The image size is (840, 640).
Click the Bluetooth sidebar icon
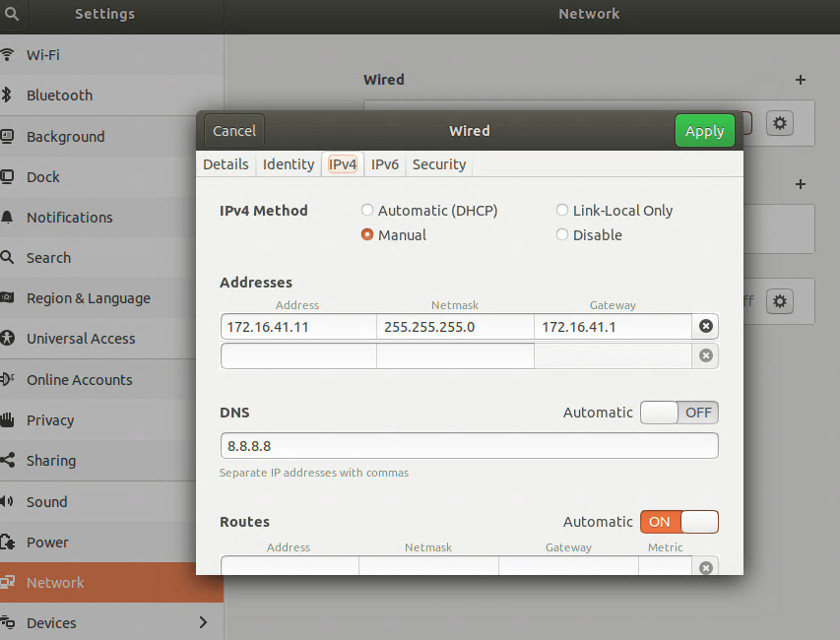(x=8, y=96)
